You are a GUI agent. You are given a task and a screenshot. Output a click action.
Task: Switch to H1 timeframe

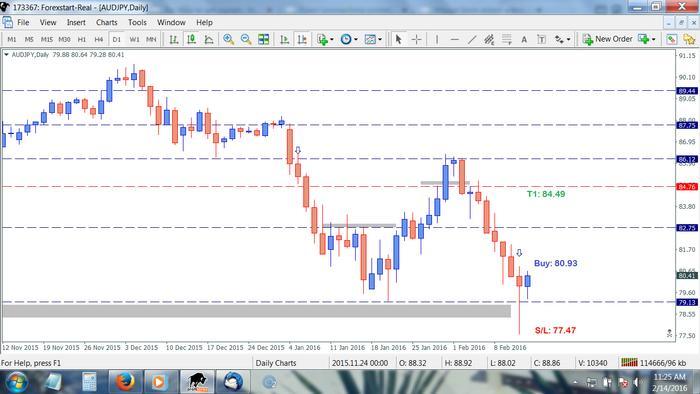click(82, 39)
